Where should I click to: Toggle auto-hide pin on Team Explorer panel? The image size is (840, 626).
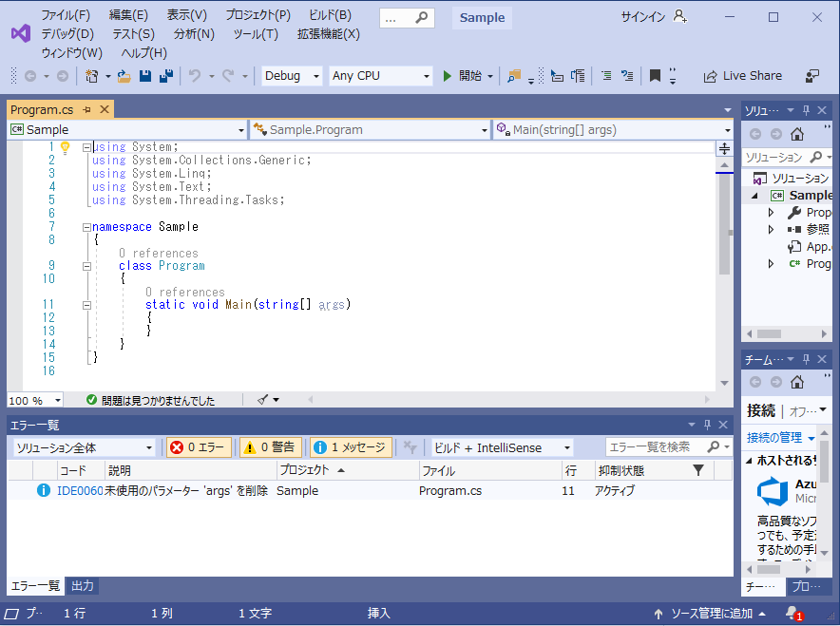point(806,359)
